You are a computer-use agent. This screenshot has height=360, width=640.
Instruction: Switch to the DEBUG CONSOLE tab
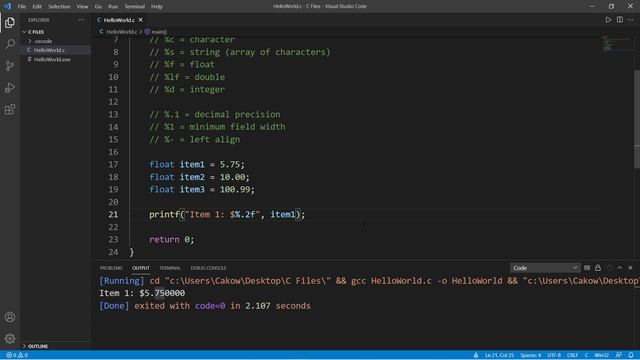208,268
